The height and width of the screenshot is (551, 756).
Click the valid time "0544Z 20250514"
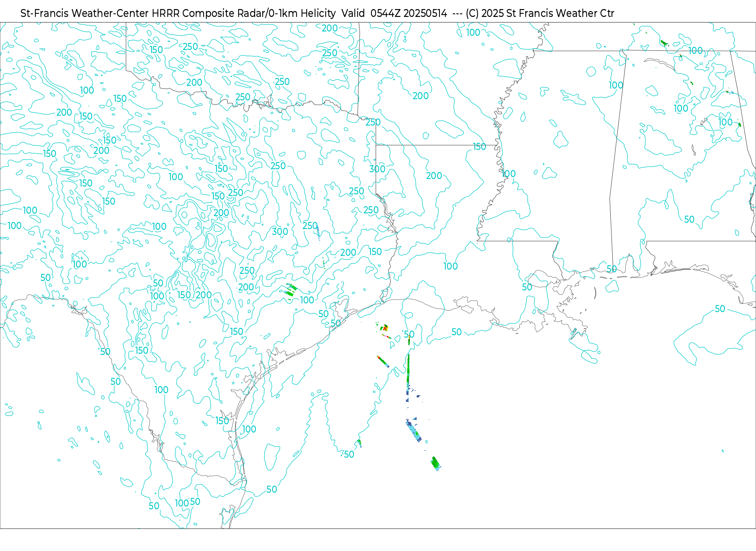point(409,13)
